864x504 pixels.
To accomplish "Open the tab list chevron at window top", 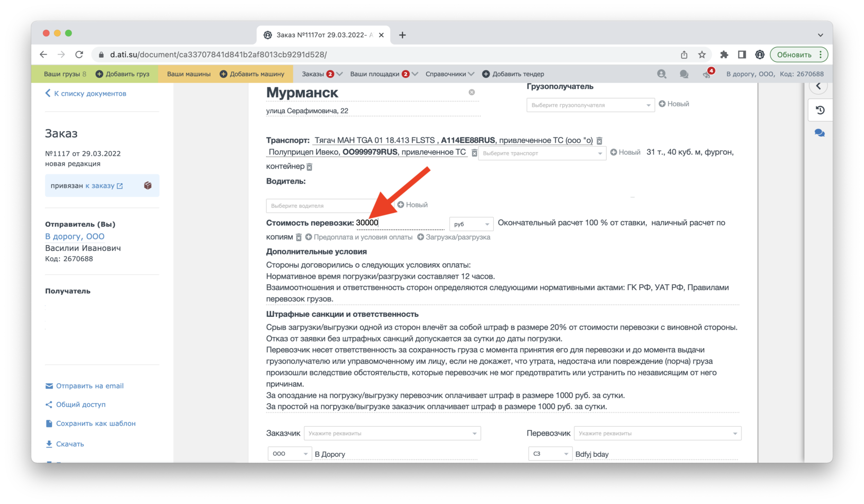I will pos(820,35).
